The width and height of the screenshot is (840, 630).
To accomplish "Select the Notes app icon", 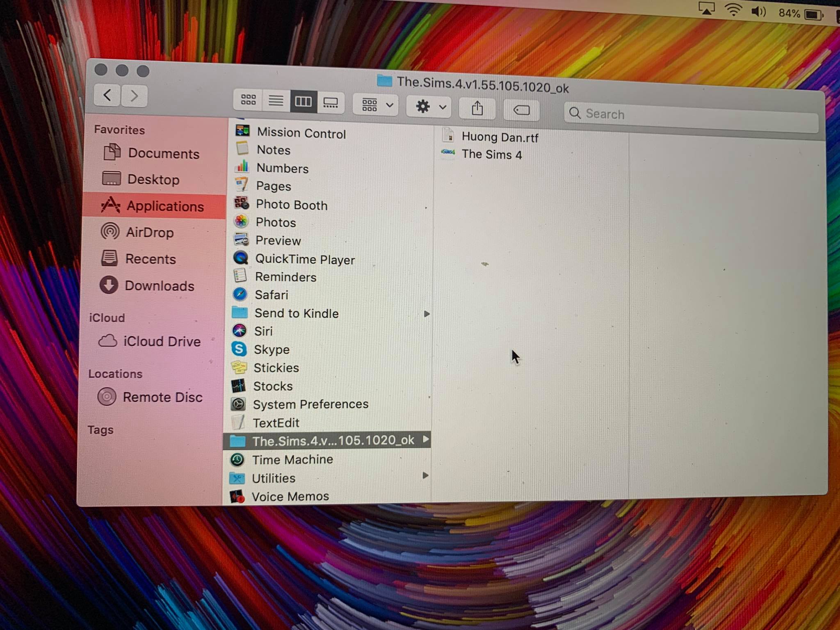I will point(242,148).
